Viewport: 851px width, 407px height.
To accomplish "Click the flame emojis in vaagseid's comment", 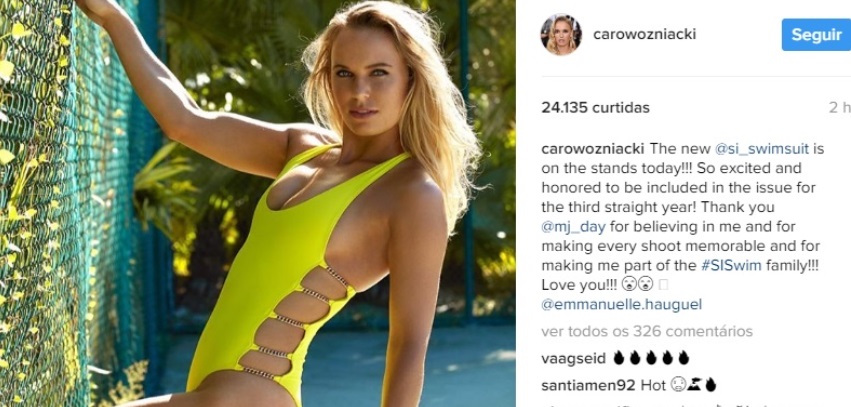I will pos(651,358).
